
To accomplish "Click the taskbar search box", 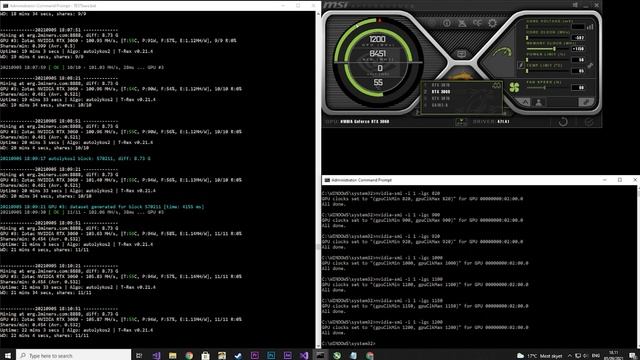I will (73, 356).
